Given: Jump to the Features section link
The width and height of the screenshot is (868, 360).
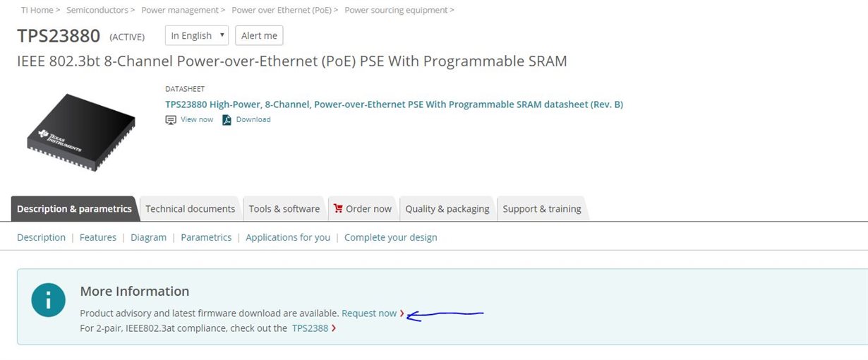Looking at the screenshot, I should 98,237.
